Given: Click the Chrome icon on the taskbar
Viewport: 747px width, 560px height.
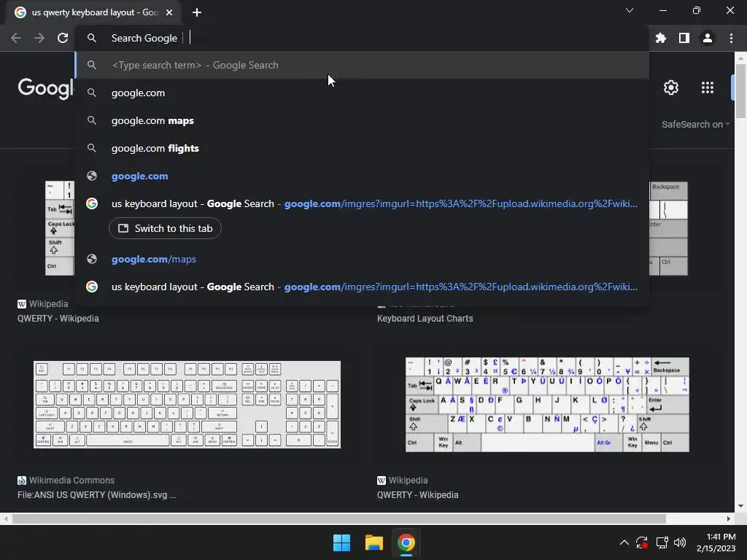Looking at the screenshot, I should click(x=406, y=542).
